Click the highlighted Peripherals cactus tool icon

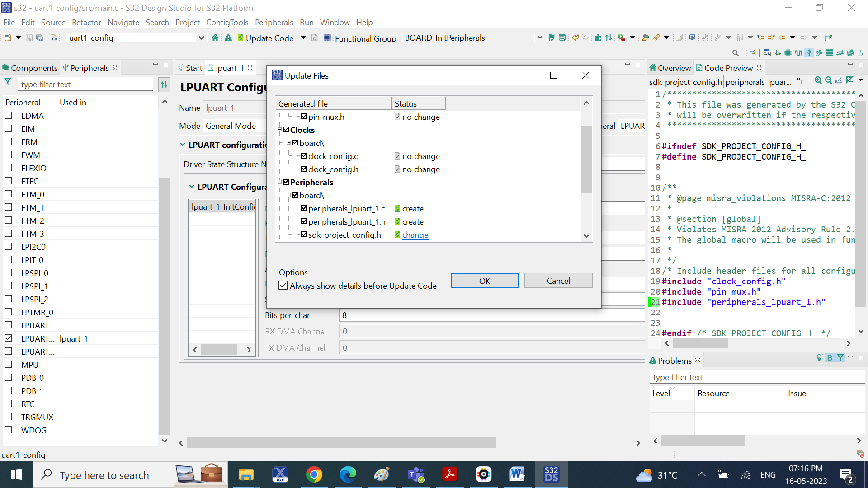(809, 53)
